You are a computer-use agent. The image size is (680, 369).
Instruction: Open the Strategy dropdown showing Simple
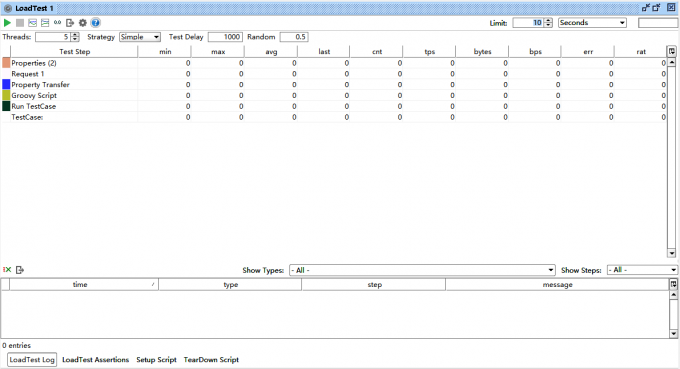coord(140,37)
